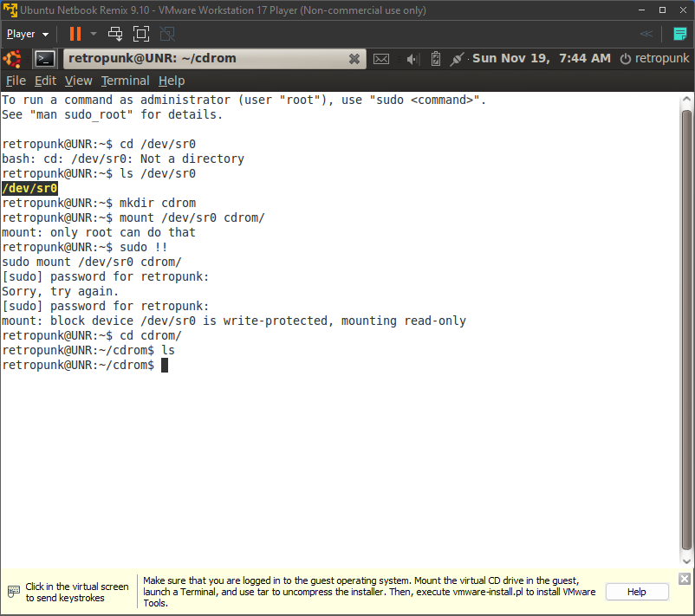
Task: Open the Help menu in terminal
Action: click(172, 81)
